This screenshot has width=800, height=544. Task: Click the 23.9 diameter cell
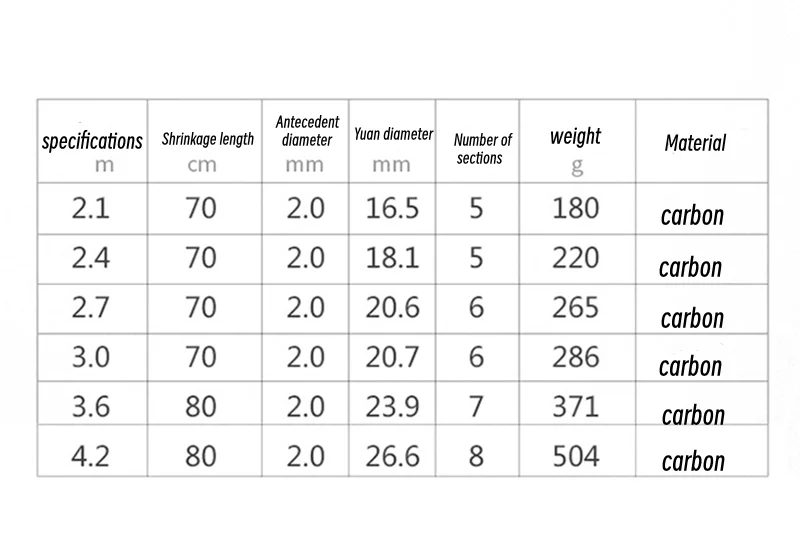coord(392,406)
